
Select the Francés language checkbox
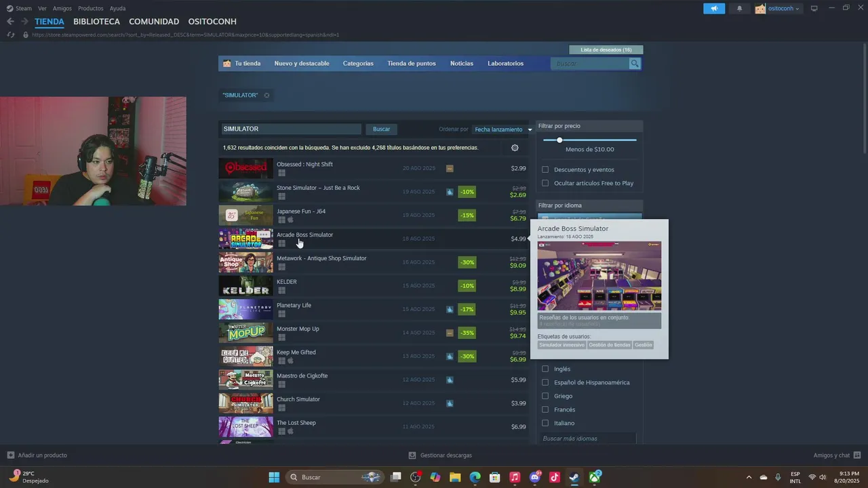pos(545,409)
